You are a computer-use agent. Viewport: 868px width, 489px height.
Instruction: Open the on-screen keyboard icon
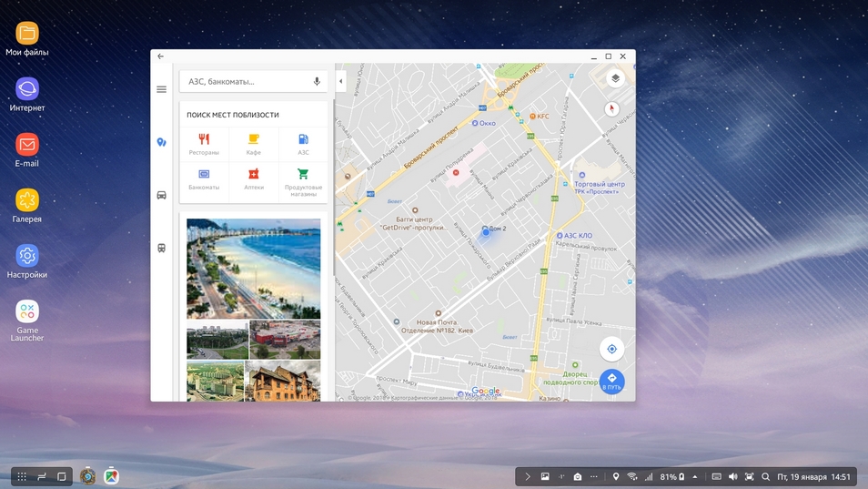click(x=716, y=476)
